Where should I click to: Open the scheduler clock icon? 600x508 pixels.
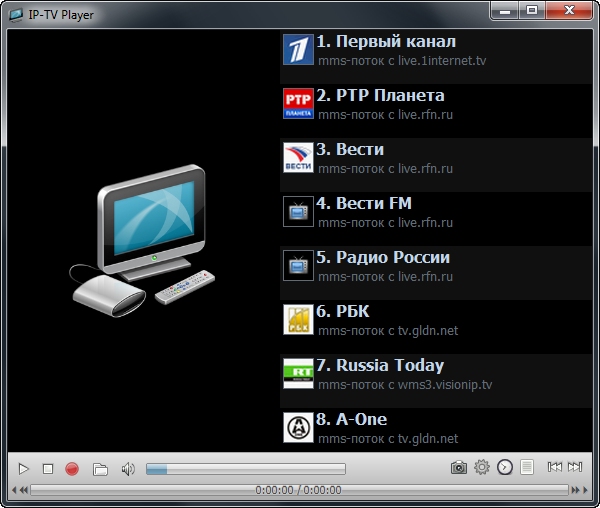pyautogui.click(x=505, y=467)
